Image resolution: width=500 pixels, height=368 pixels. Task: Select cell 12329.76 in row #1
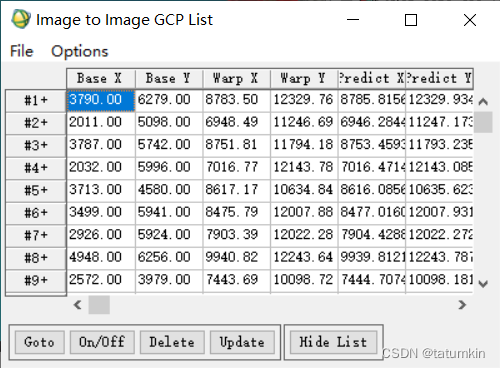(x=304, y=100)
